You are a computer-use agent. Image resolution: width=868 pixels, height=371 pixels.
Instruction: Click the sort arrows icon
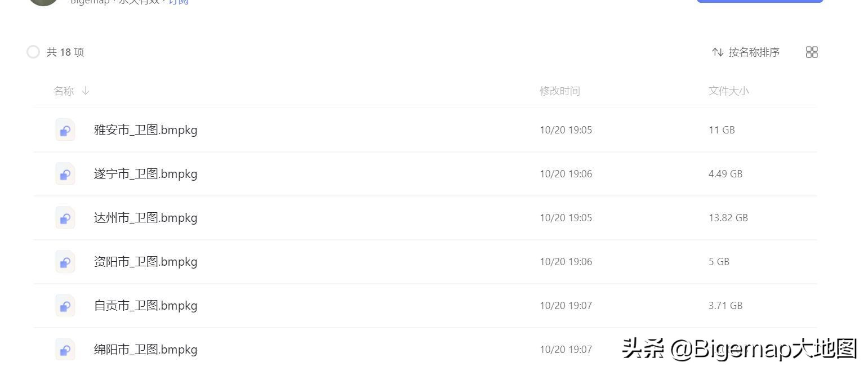click(718, 52)
